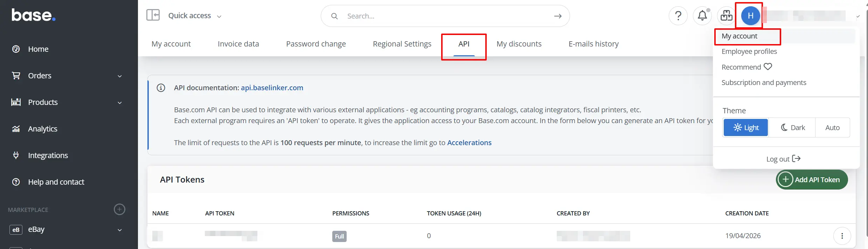The height and width of the screenshot is (249, 868).
Task: Open the Password change tab
Action: point(316,44)
